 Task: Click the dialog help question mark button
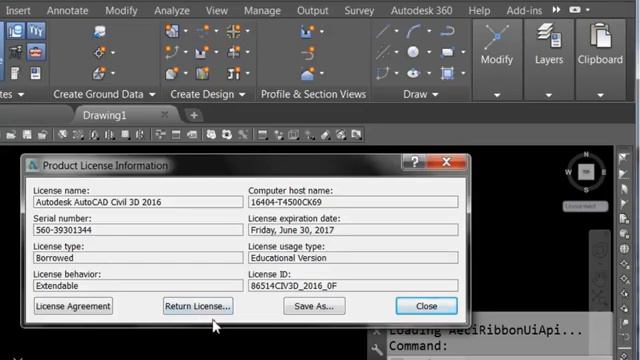(x=415, y=162)
